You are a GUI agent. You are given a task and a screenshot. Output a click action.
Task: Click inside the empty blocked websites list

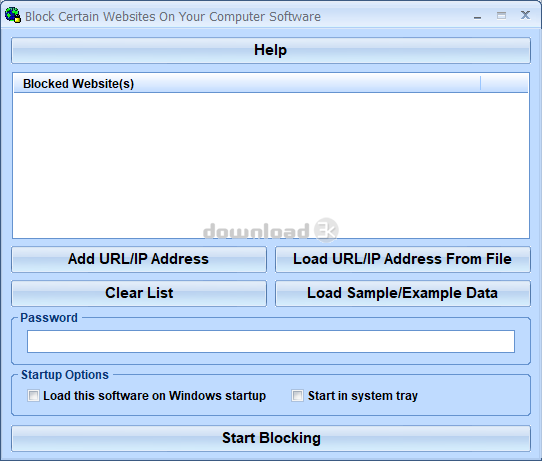pos(271,165)
